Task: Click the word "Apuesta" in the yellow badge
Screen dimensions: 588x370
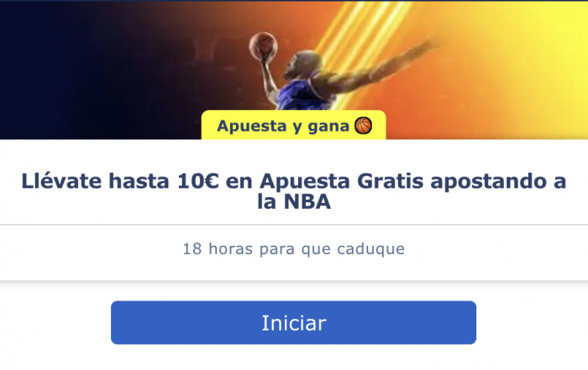Action: click(x=252, y=126)
